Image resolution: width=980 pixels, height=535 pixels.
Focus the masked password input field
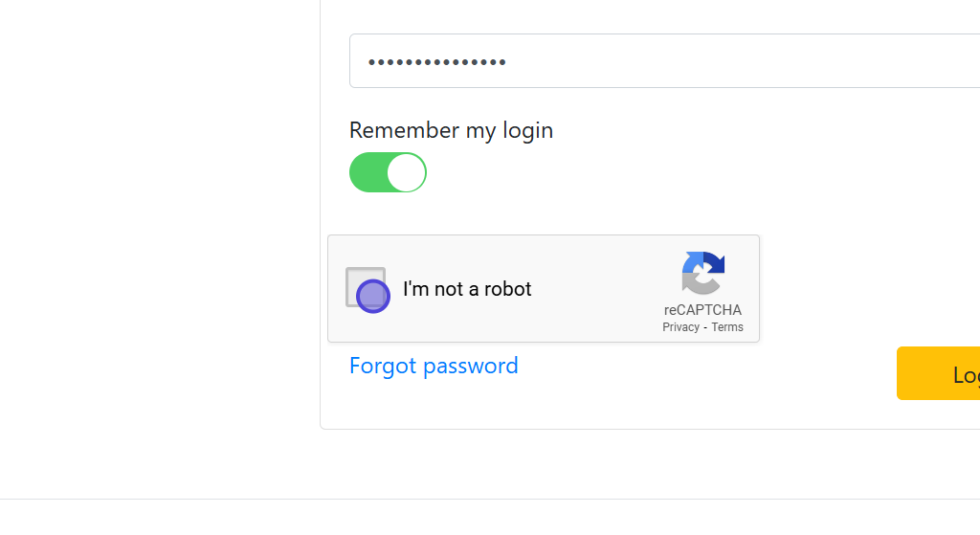point(670,61)
